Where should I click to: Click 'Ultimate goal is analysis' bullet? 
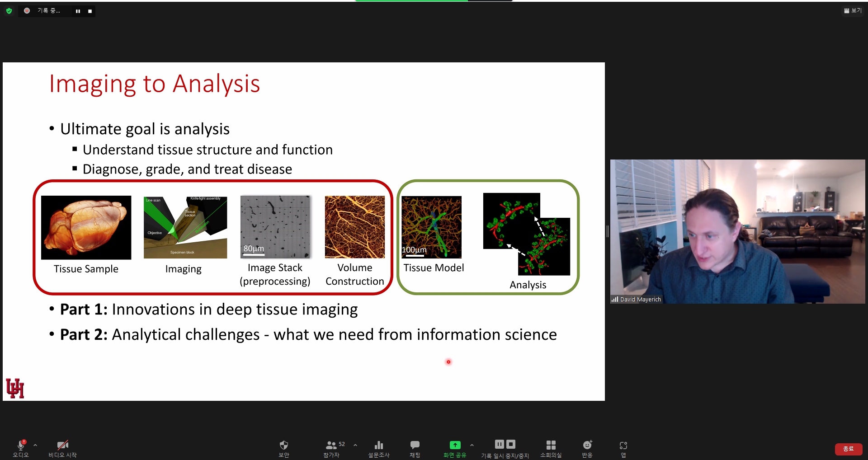145,129
